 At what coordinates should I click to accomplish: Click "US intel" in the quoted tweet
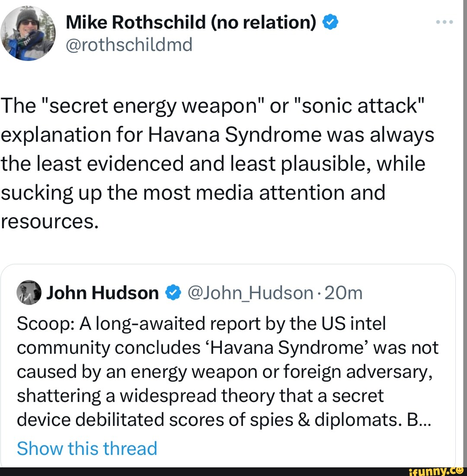point(358,323)
